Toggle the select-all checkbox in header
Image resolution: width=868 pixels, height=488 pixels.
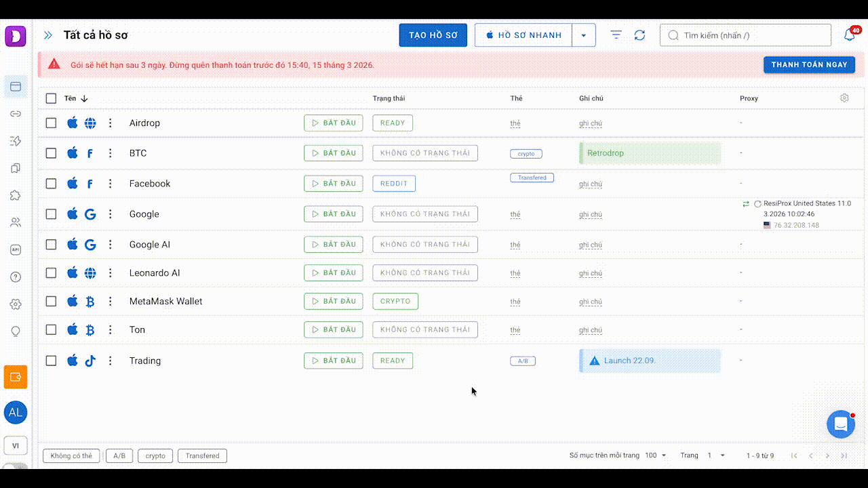51,98
